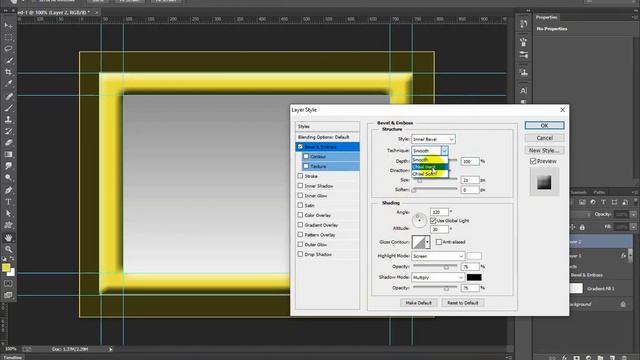
Task: Click the white Highlight Mode color swatch
Action: pyautogui.click(x=474, y=256)
